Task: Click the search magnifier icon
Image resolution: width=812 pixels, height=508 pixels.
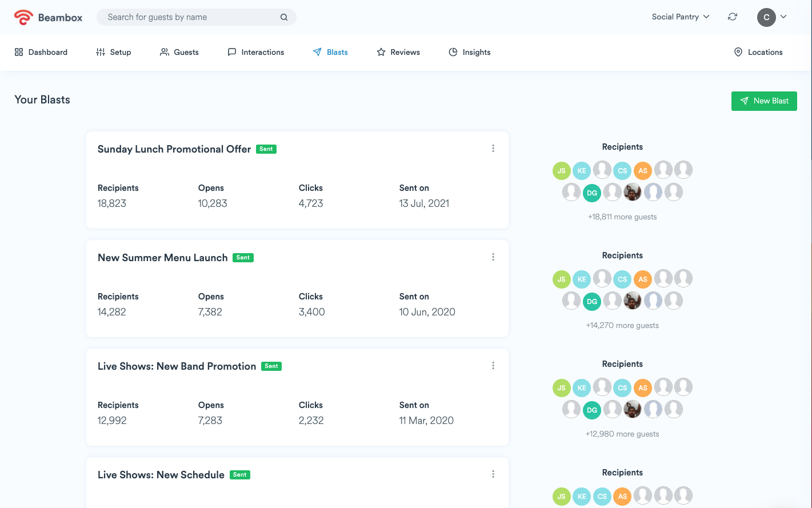Action: (283, 17)
